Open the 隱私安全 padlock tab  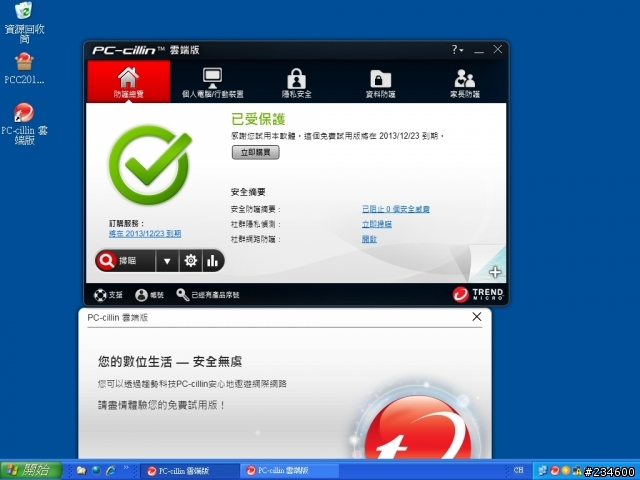point(297,83)
